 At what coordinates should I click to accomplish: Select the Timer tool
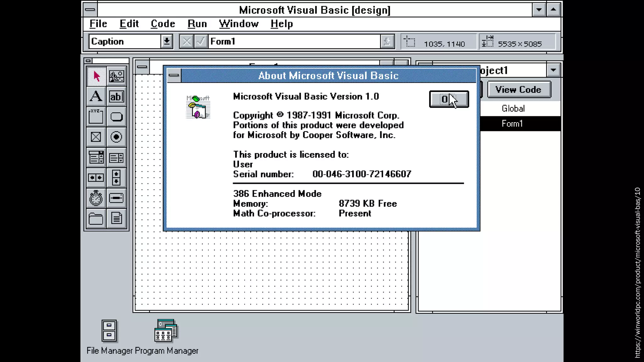[x=96, y=198]
